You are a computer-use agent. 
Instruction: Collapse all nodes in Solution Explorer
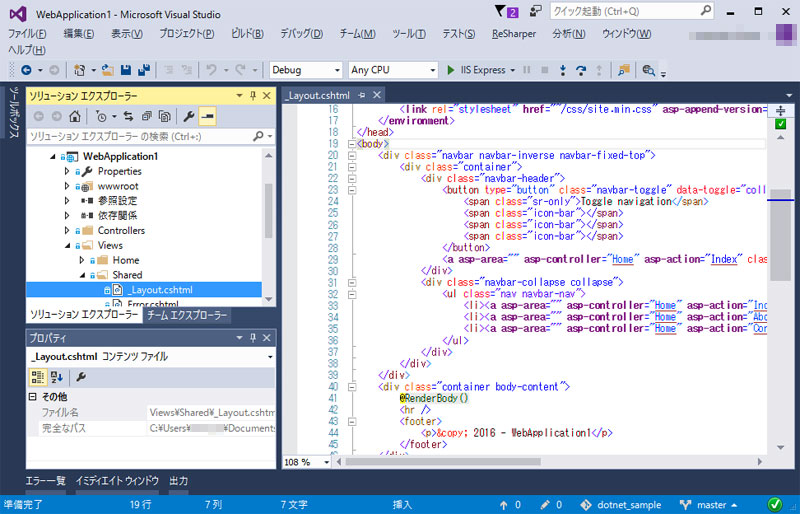(x=146, y=116)
